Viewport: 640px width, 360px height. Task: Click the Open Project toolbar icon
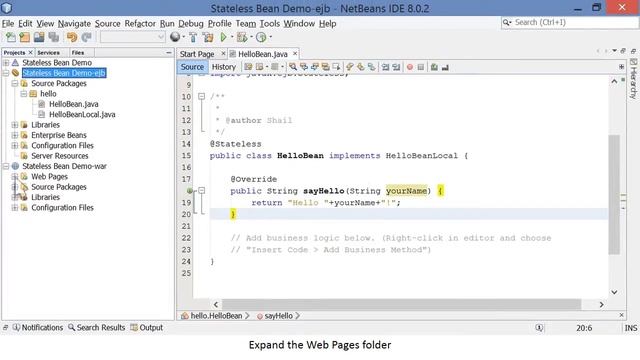tap(39, 38)
